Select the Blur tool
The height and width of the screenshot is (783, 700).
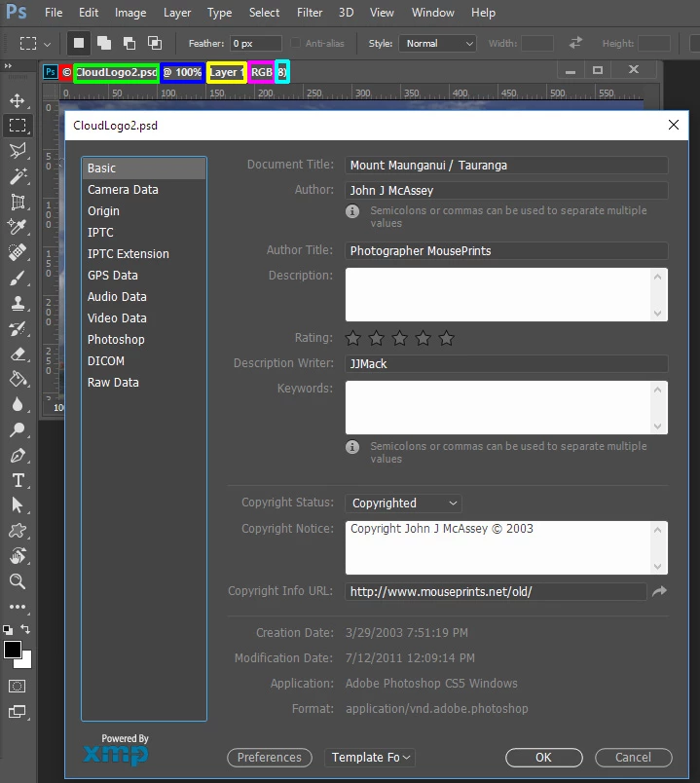coord(18,404)
